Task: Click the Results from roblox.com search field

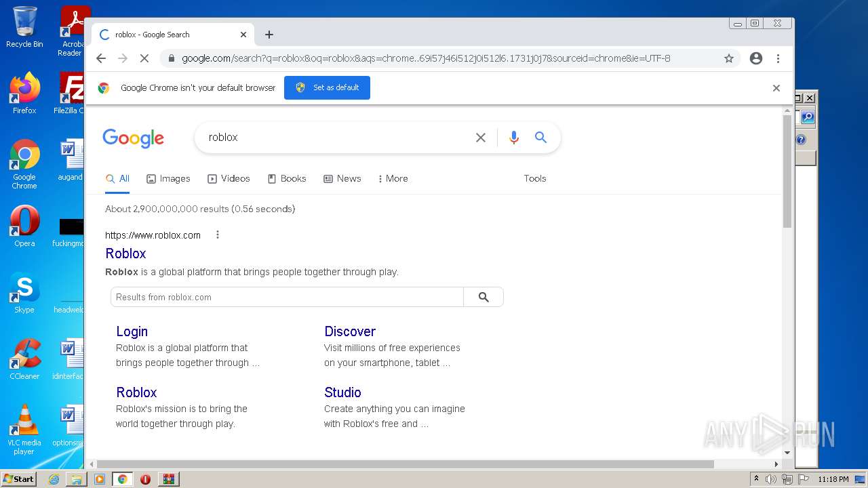Action: tap(287, 297)
